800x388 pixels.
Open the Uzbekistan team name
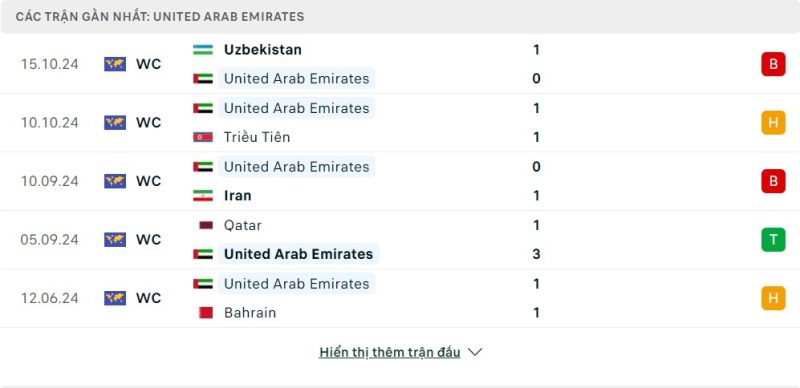[263, 50]
